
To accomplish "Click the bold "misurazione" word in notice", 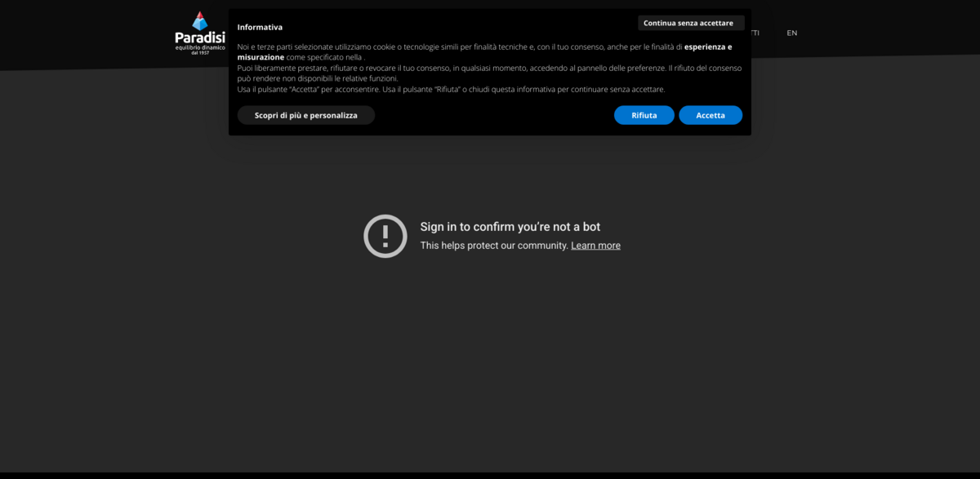I will [261, 57].
